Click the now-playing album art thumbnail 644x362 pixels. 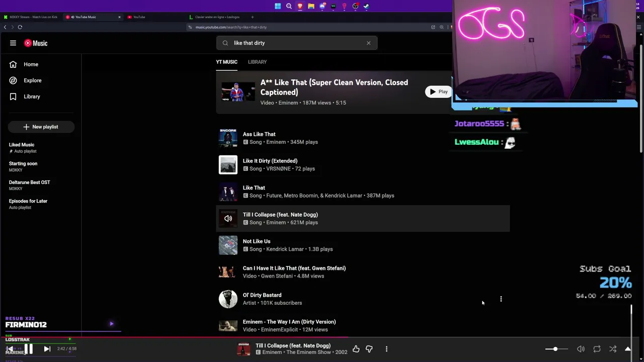tap(244, 349)
